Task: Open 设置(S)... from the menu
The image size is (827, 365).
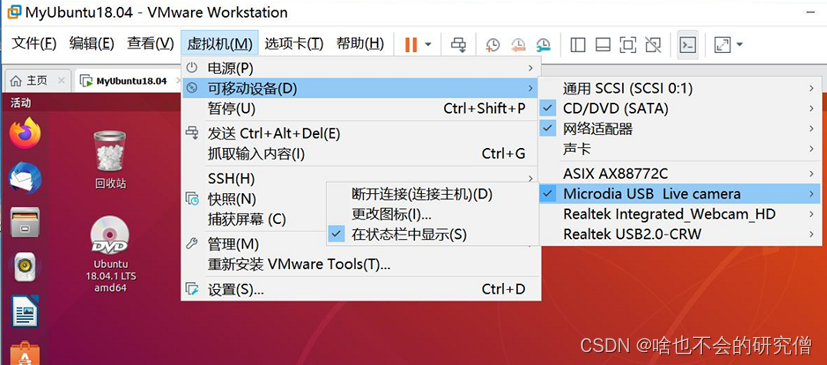Action: click(x=361, y=289)
